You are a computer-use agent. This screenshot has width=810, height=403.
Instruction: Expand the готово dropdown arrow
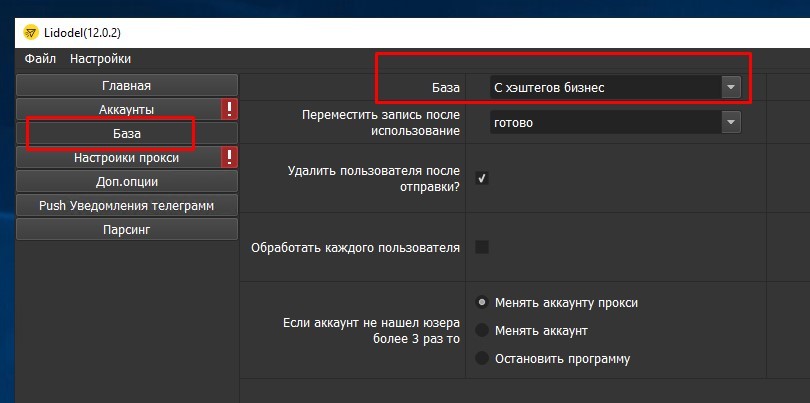(730, 122)
